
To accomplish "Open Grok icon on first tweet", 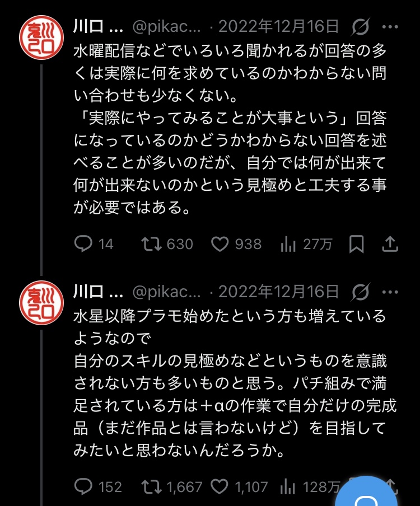I will 361,26.
